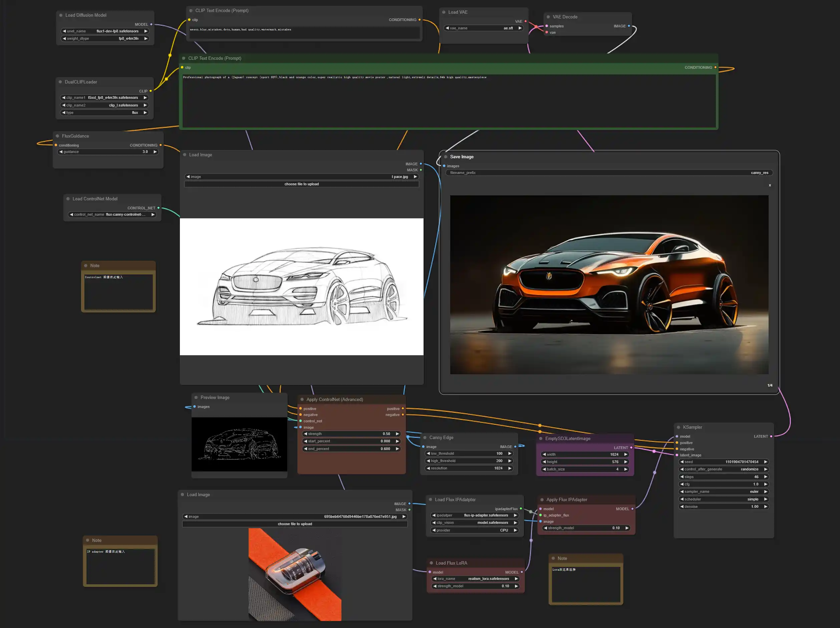This screenshot has width=840, height=628.
Task: Click the Save Image node's title dot
Action: (446, 157)
